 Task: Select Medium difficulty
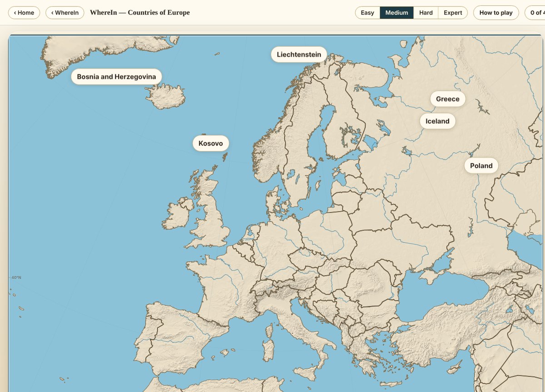396,13
